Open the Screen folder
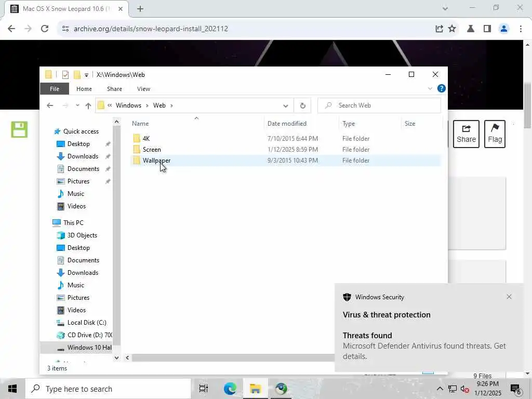 [152, 149]
